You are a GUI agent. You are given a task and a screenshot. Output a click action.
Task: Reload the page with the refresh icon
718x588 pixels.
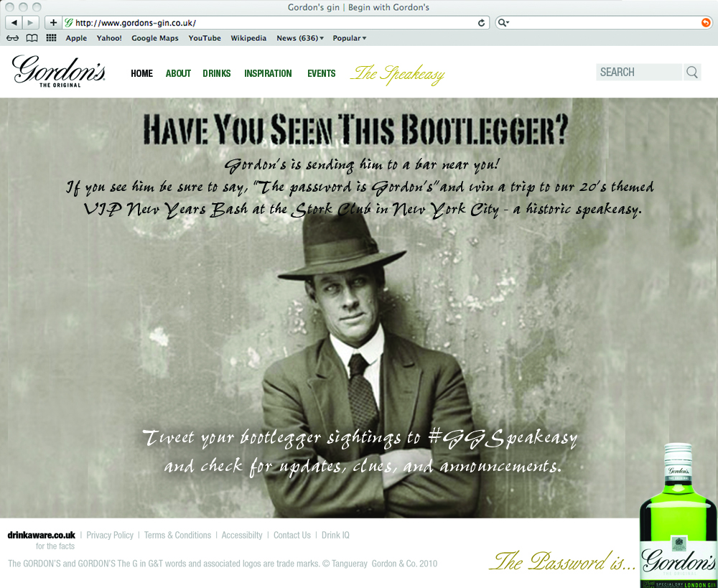(481, 23)
